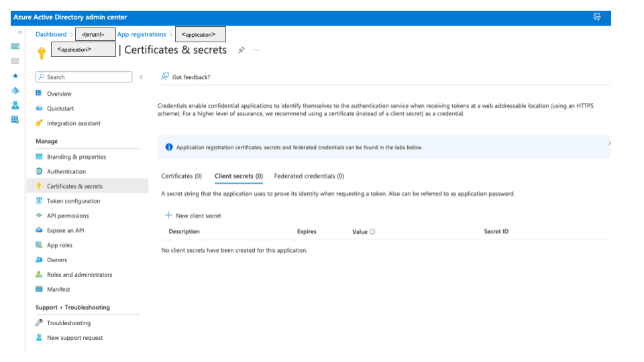The image size is (644, 362).
Task: Open the Users icon in left rail
Action: [15, 105]
